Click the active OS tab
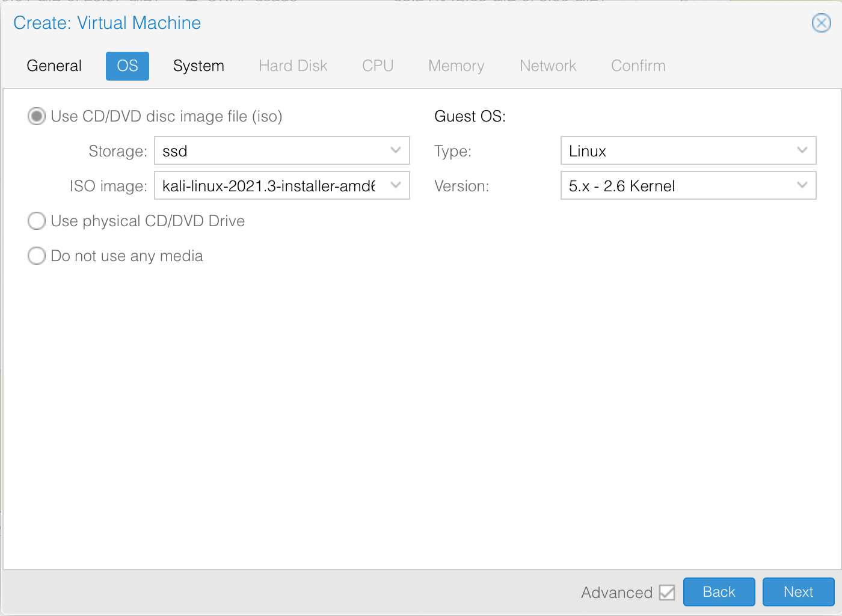The height and width of the screenshot is (616, 842). point(128,66)
